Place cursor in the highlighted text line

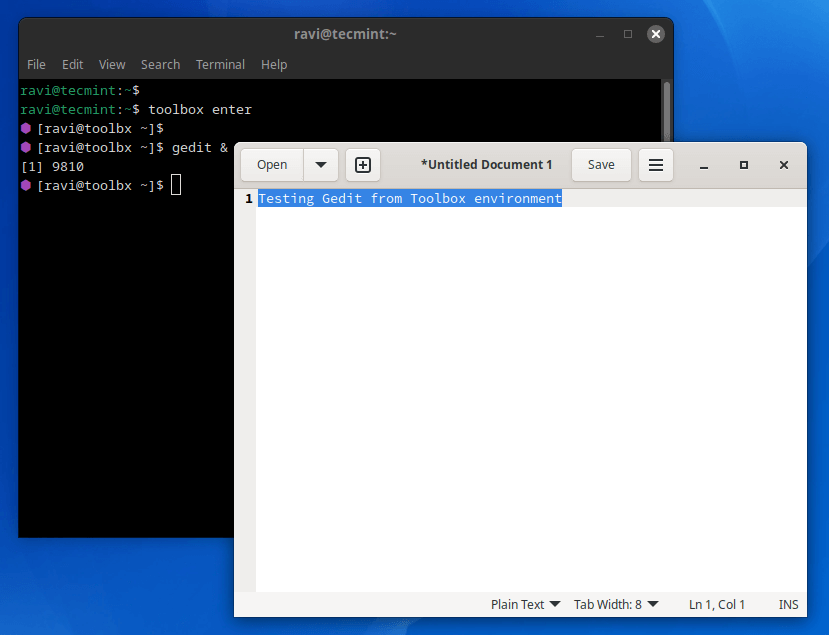click(x=408, y=198)
